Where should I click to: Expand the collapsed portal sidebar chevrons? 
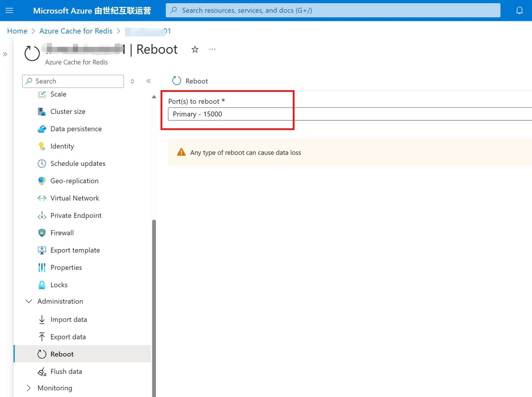(5, 54)
